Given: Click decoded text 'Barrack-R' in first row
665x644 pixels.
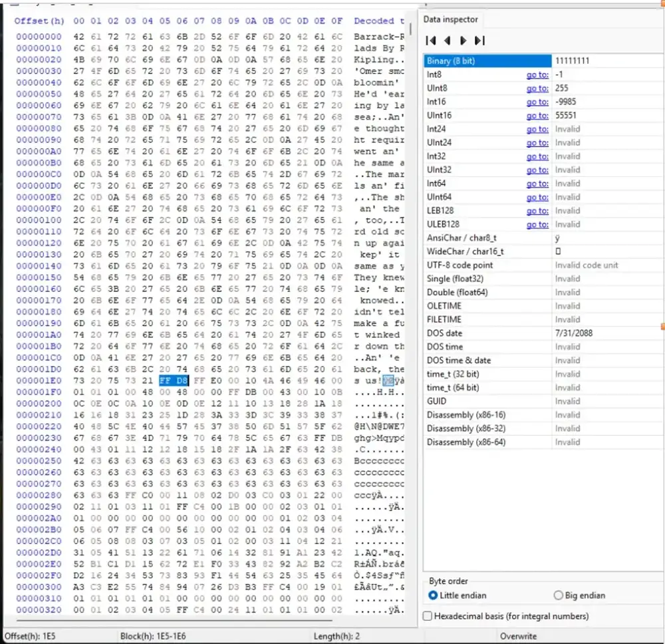Looking at the screenshot, I should click(379, 37).
